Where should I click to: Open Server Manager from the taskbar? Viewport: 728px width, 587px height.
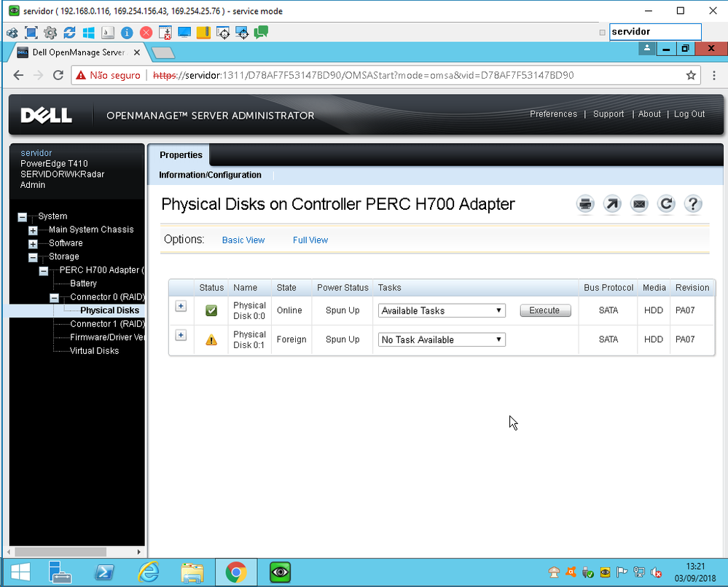click(x=60, y=572)
